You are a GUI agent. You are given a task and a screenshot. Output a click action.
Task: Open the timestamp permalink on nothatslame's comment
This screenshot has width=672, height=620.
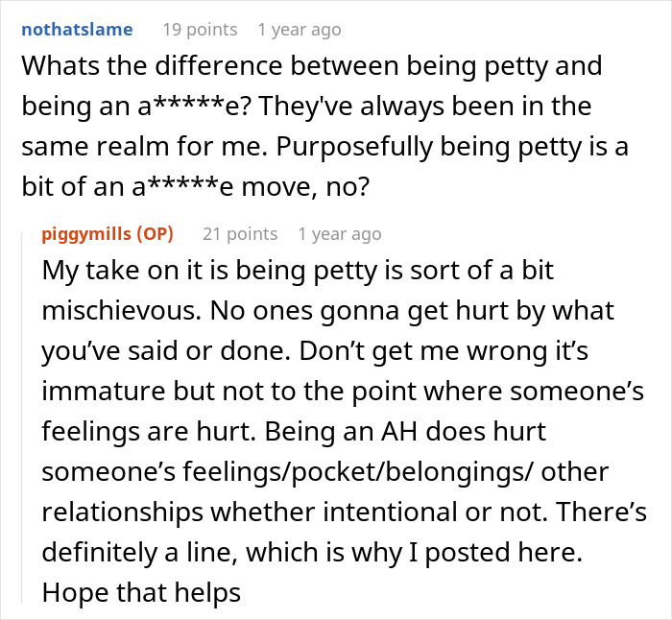pos(299,30)
